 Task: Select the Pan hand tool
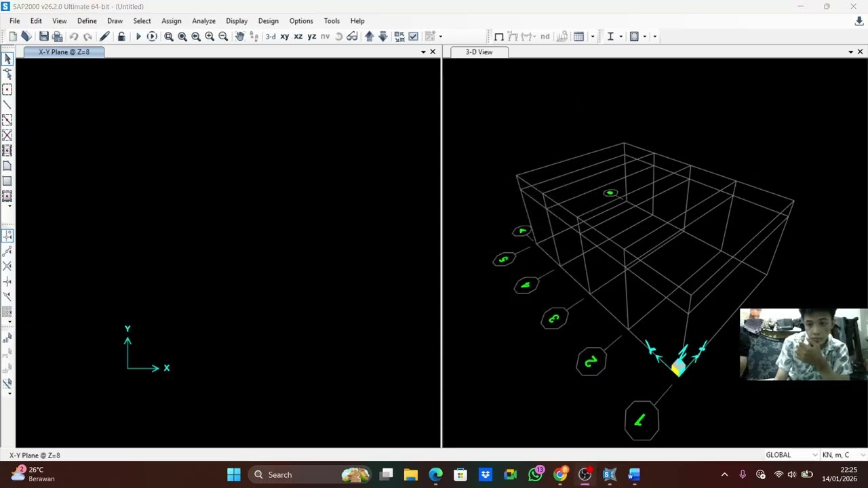point(240,37)
